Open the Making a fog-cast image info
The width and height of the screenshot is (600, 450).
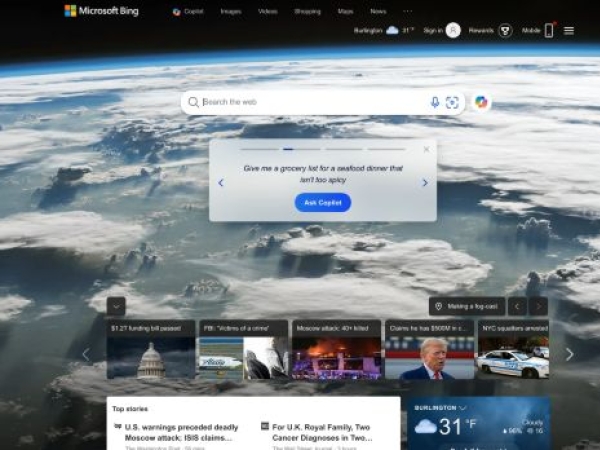(467, 306)
